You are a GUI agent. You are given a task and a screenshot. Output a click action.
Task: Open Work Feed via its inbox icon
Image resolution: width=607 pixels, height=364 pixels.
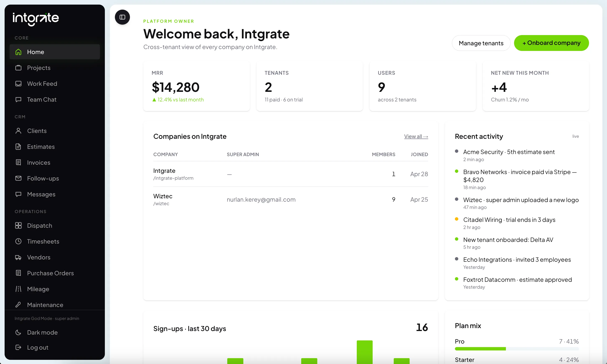pyautogui.click(x=18, y=84)
